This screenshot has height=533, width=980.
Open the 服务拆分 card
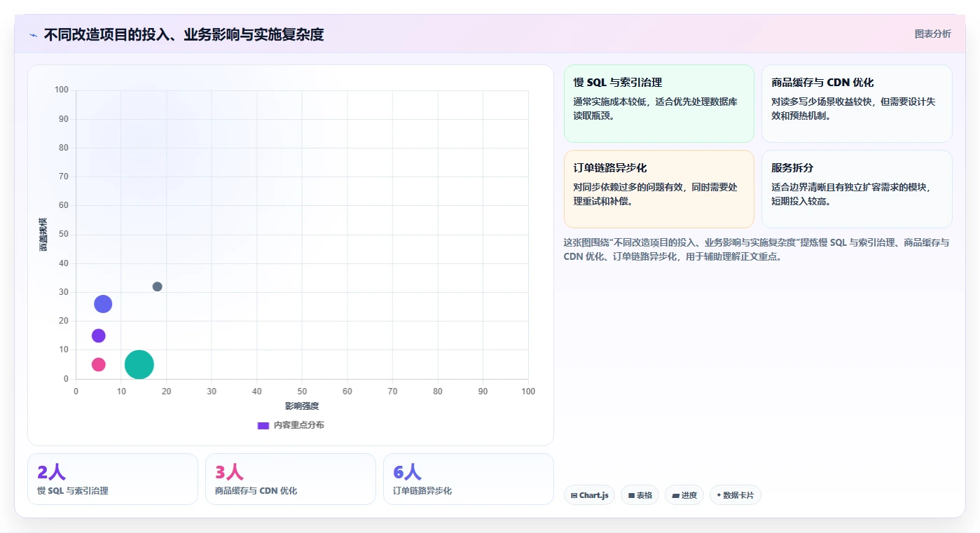tap(857, 189)
